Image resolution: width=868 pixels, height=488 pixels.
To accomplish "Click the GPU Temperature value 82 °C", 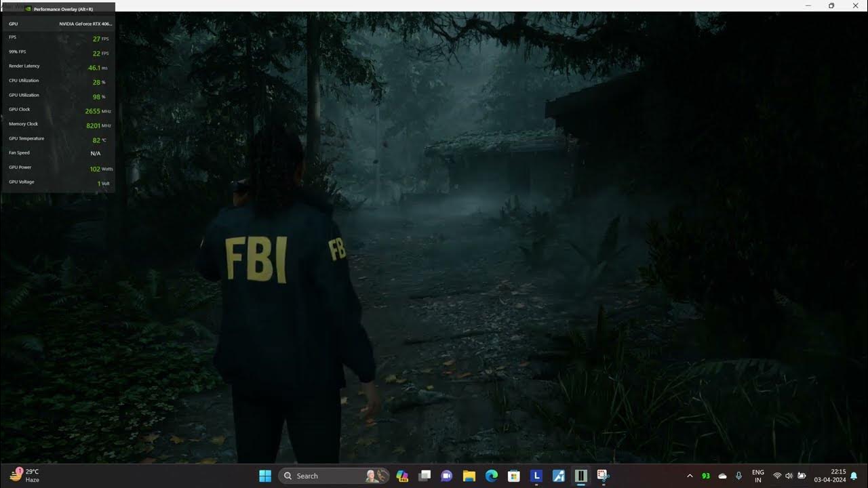I will (x=99, y=140).
